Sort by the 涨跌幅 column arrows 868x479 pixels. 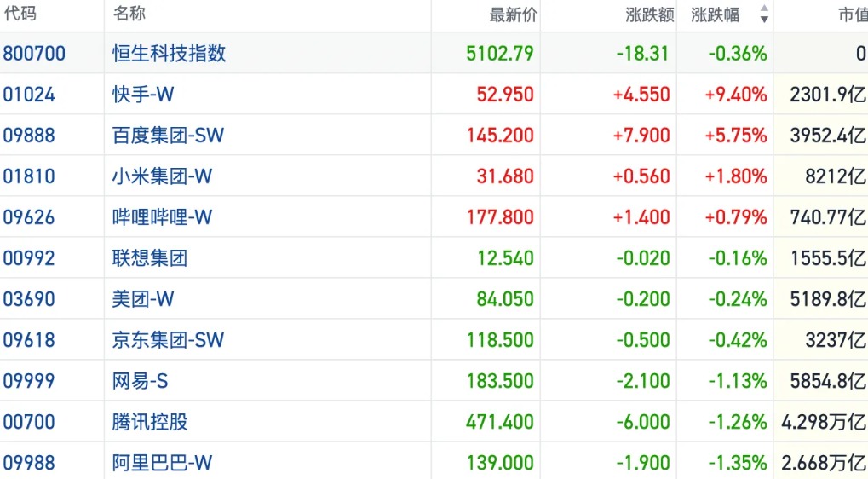click(x=764, y=14)
